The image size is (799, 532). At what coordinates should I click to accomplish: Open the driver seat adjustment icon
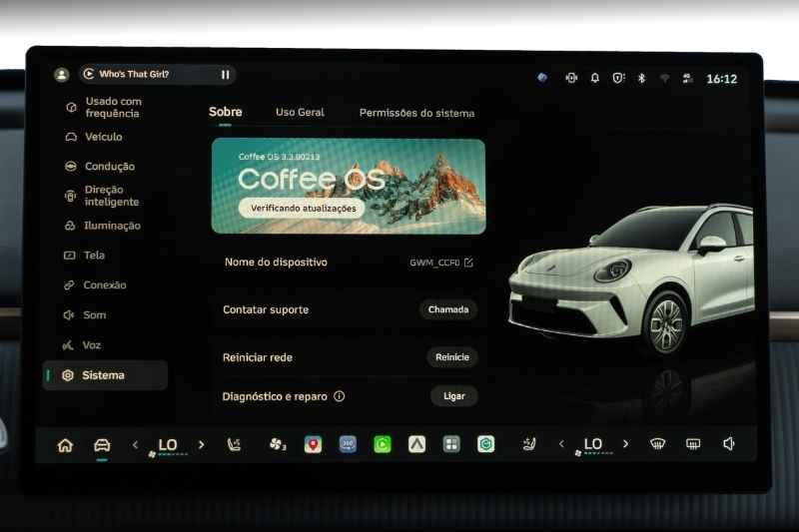click(234, 445)
